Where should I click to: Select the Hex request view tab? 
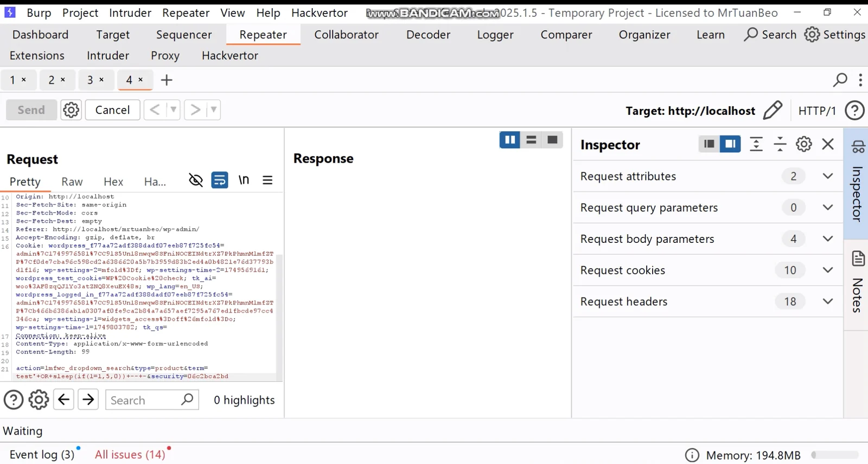[x=113, y=182]
